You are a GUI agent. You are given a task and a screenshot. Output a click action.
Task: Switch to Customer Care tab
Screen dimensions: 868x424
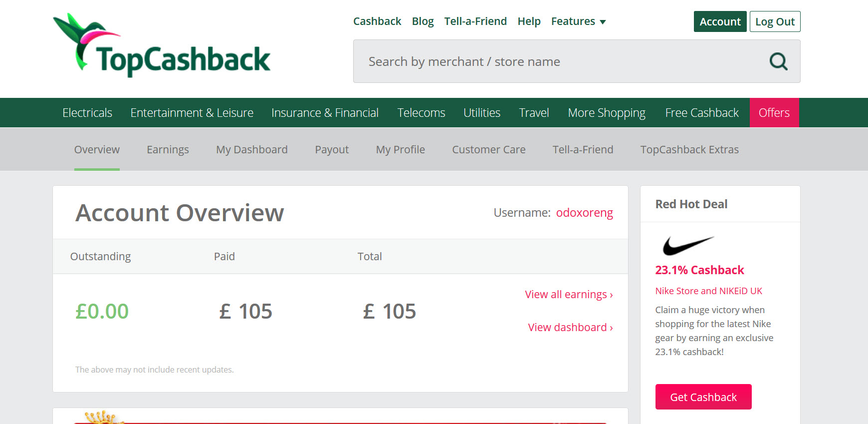[489, 150]
